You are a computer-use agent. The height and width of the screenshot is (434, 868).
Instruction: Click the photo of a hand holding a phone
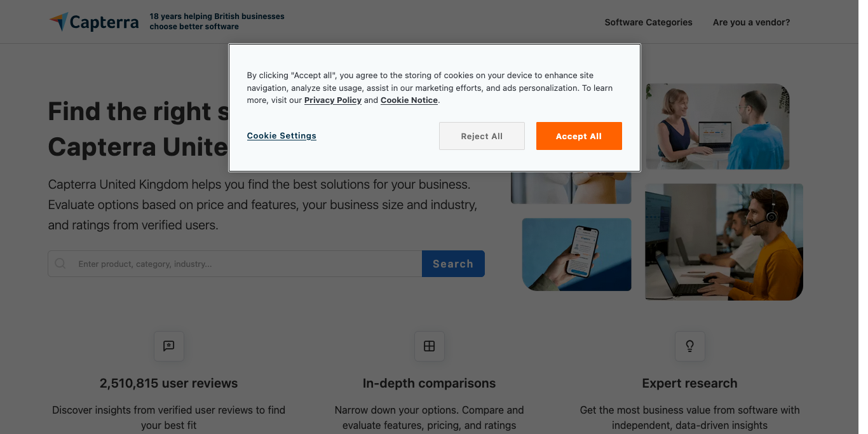point(576,254)
